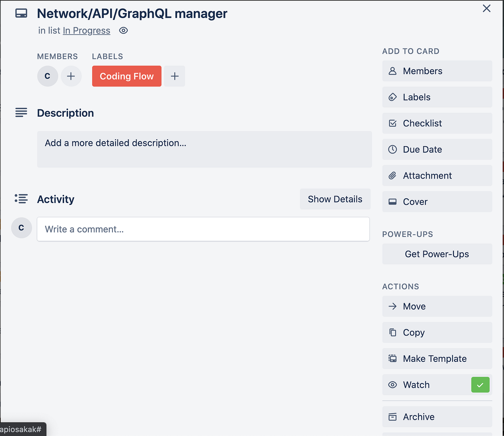Click Get Power-Ups button
This screenshot has width=504, height=436.
pyautogui.click(x=437, y=254)
